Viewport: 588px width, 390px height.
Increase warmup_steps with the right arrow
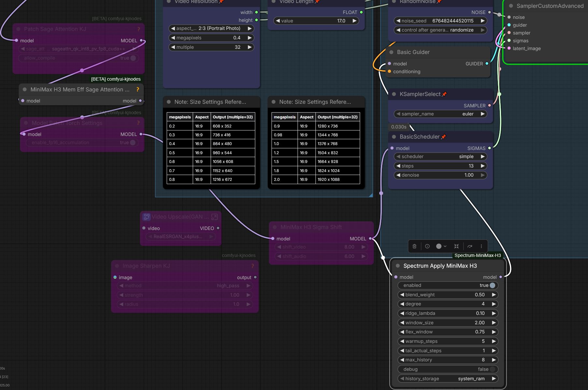(494, 341)
